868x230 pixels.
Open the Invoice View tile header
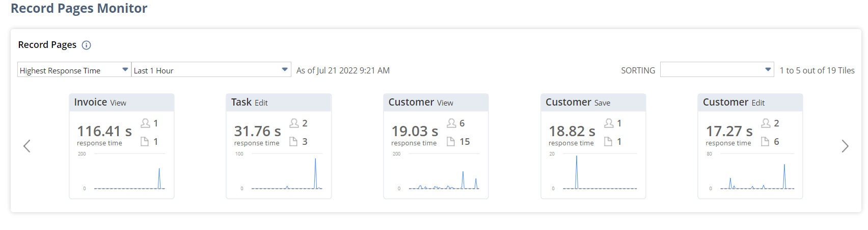pos(122,103)
